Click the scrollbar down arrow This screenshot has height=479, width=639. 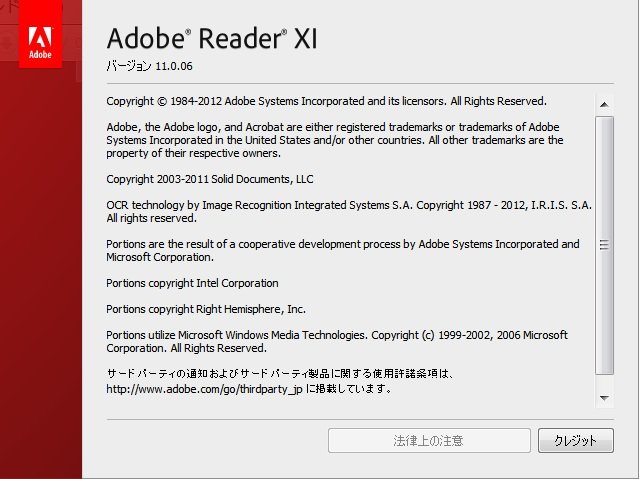click(604, 397)
